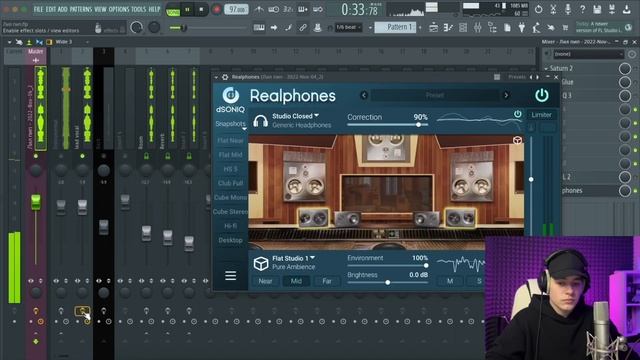Image resolution: width=640 pixels, height=360 pixels.
Task: Click the render export download icon
Action: tap(627, 9)
